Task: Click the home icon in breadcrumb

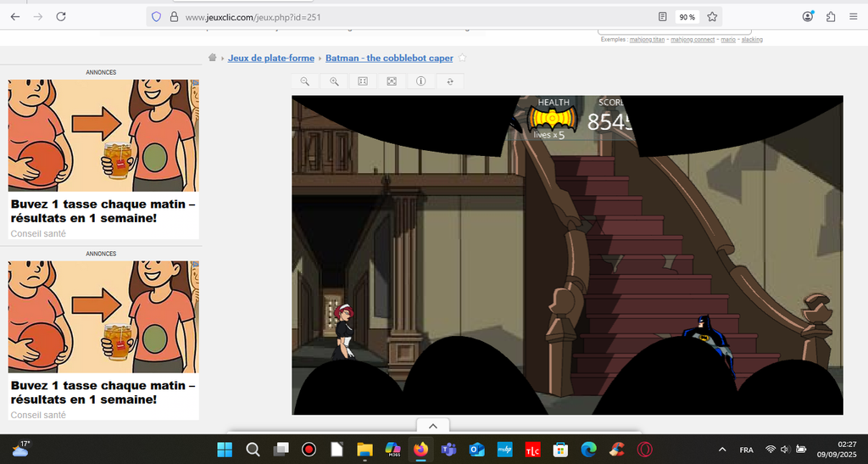Action: pyautogui.click(x=214, y=59)
